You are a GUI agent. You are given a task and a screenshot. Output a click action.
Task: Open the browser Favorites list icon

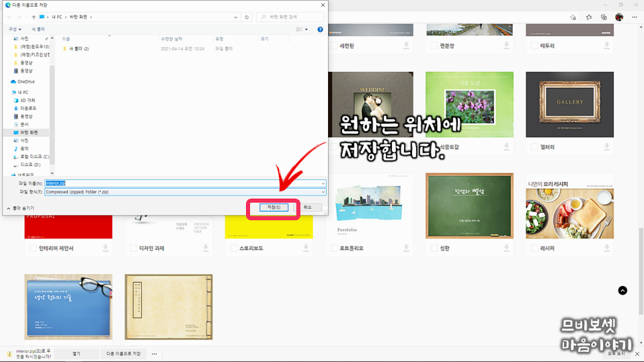[589, 17]
